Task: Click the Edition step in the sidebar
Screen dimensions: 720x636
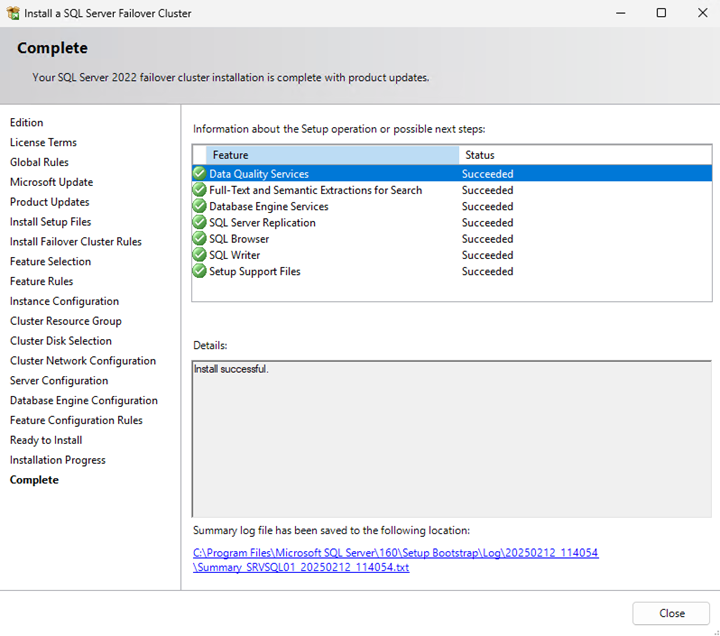Action: tap(27, 123)
